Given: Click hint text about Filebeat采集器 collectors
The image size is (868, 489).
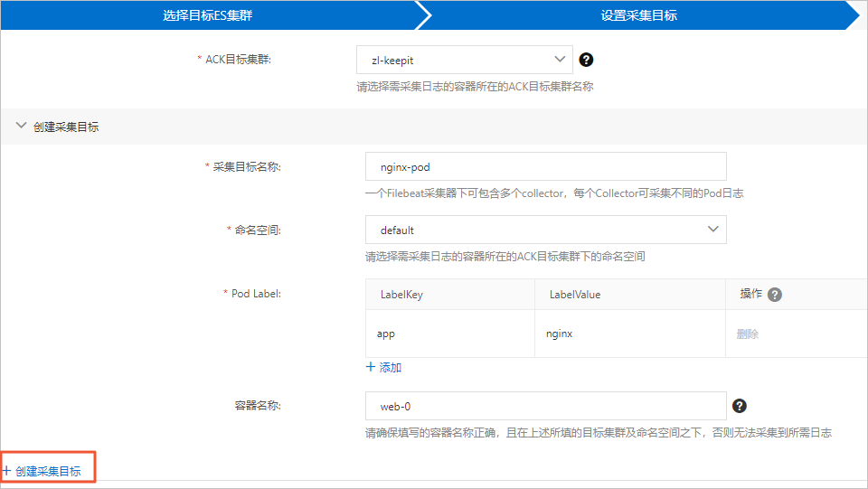Looking at the screenshot, I should pyautogui.click(x=554, y=193).
